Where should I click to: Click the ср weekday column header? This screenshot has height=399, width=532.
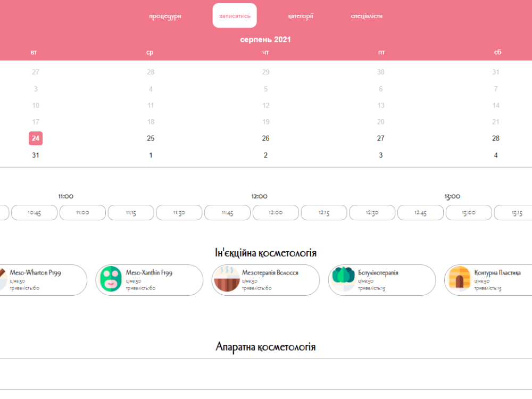point(149,52)
